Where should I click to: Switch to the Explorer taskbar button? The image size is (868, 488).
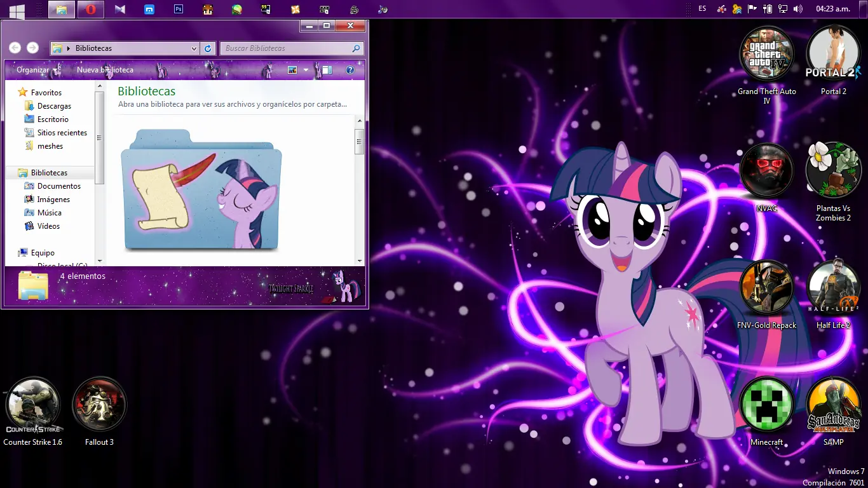point(62,10)
